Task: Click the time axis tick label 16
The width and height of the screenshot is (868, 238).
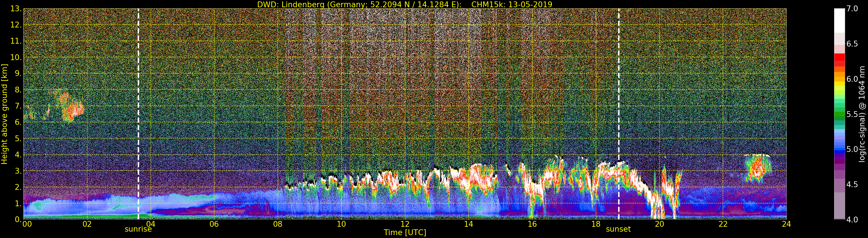Action: point(532,224)
